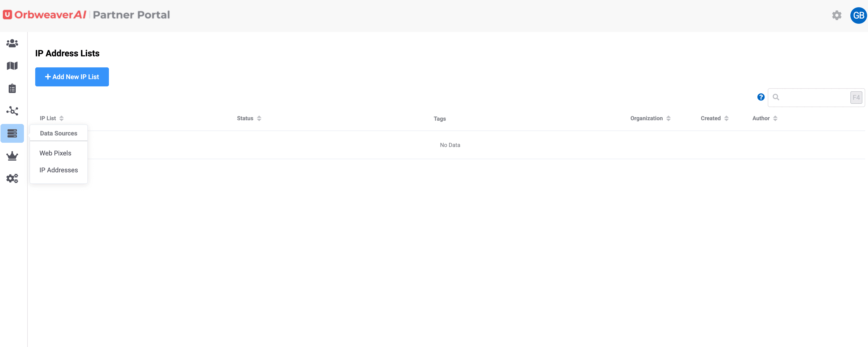Select Web Pixels from Data Sources menu
The width and height of the screenshot is (868, 347).
[x=55, y=153]
